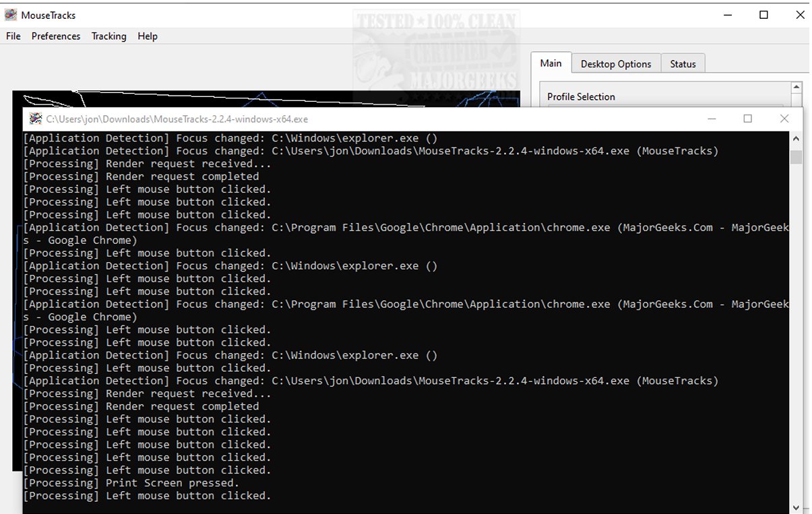Viewport: 812px width, 514px height.
Task: Switch to the Status tab
Action: click(683, 64)
